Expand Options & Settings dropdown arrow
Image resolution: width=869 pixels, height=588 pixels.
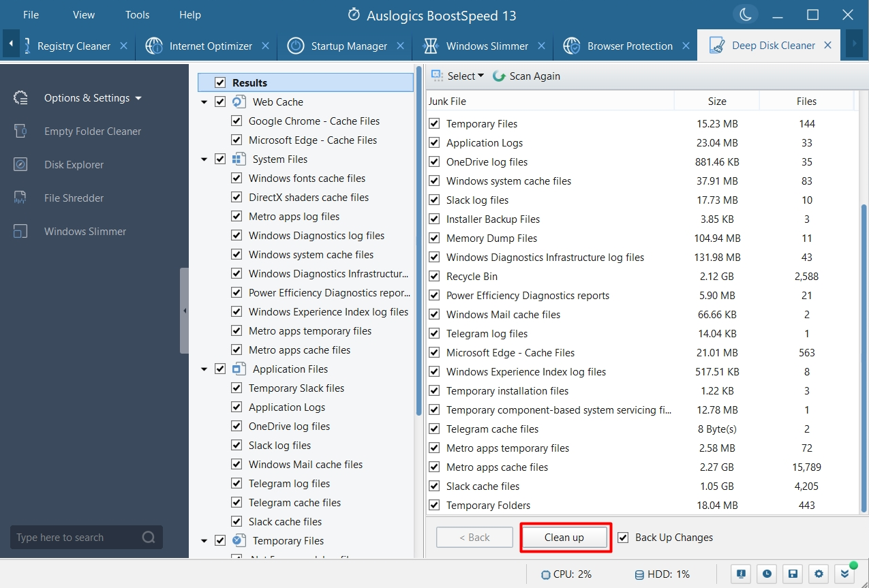coord(138,99)
